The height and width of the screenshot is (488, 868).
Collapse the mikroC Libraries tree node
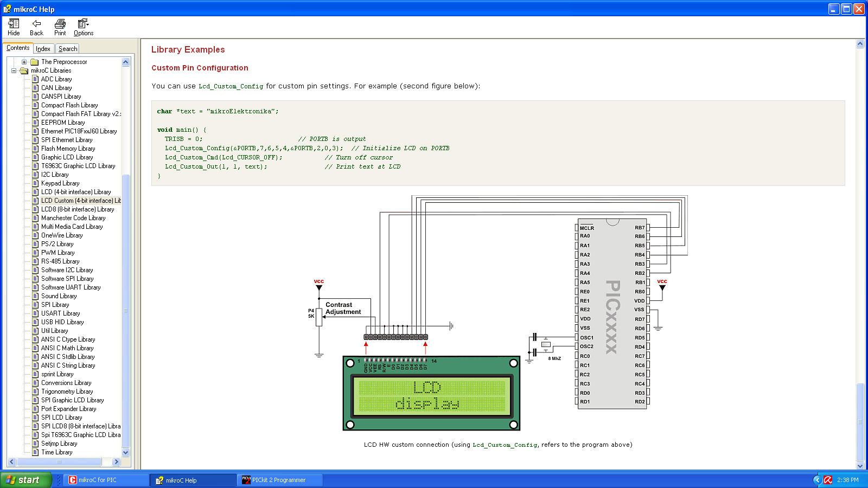click(x=14, y=70)
